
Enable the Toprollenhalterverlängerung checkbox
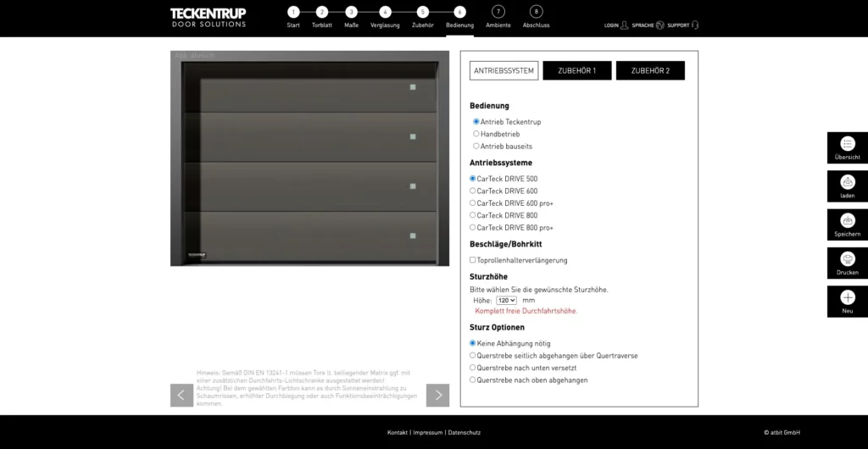click(x=473, y=260)
